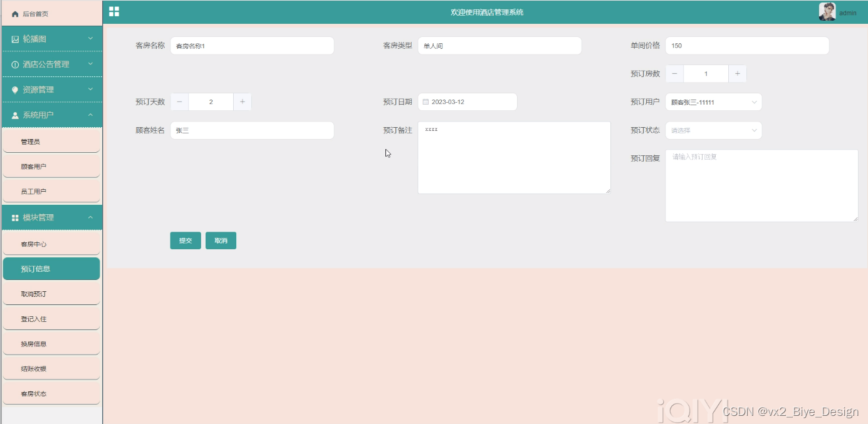Viewport: 868px width, 424px height.
Task: Select the 预订信息 menu item
Action: (x=51, y=269)
